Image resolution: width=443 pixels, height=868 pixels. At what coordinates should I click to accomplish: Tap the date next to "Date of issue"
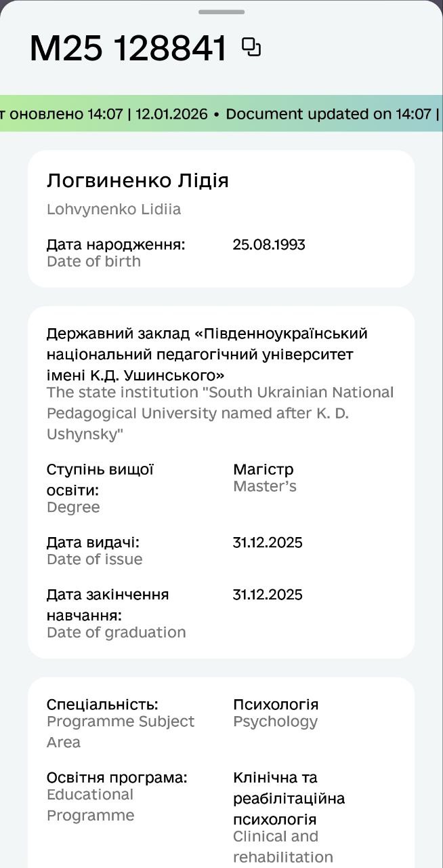[x=268, y=542]
